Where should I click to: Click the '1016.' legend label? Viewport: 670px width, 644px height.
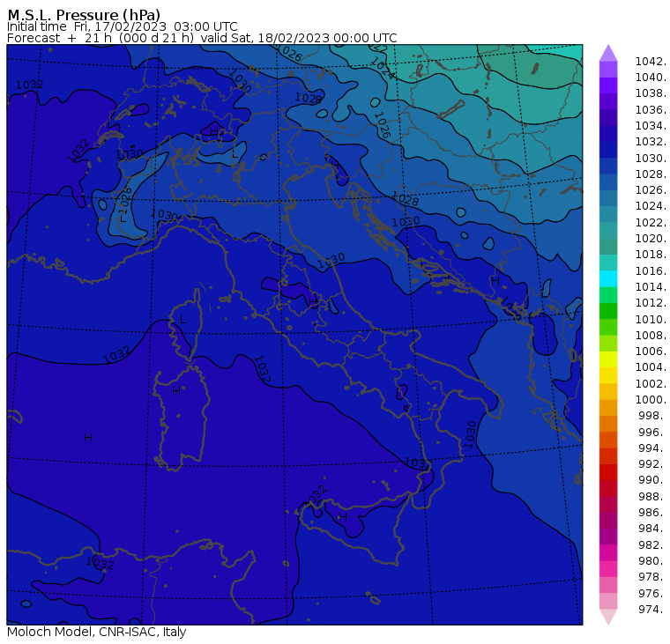point(651,271)
